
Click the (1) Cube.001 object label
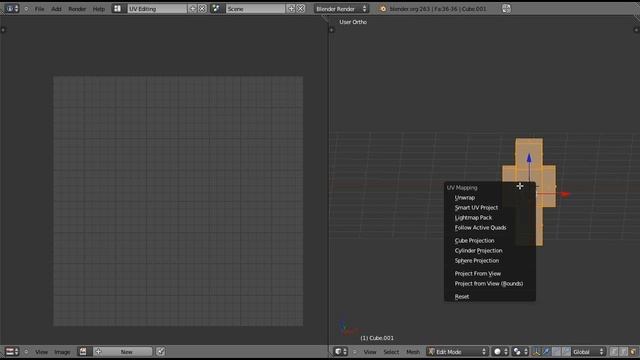click(377, 338)
